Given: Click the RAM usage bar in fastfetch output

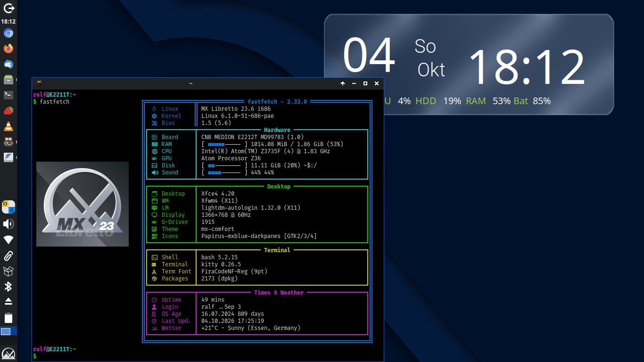Looking at the screenshot, I should tap(224, 144).
